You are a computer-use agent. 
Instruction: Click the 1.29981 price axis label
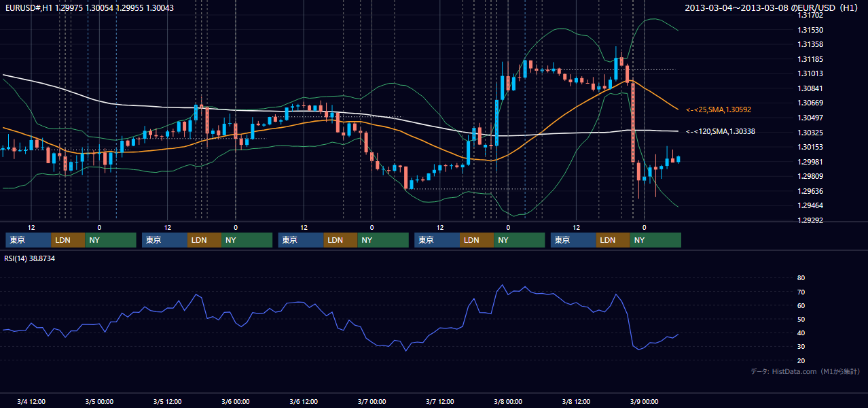tap(810, 162)
